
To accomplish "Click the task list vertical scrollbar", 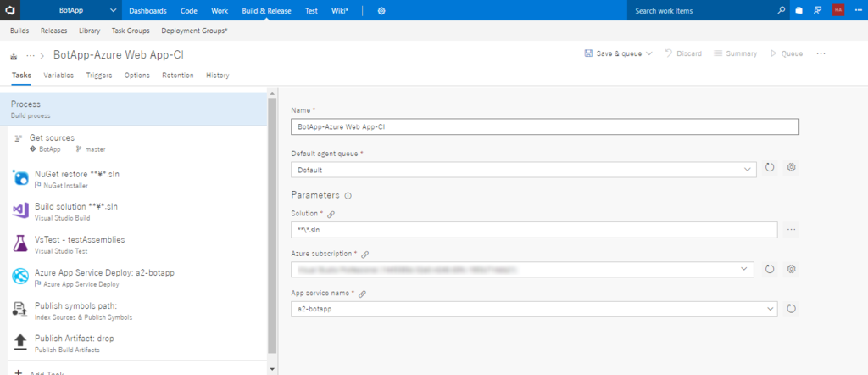I will tap(271, 226).
